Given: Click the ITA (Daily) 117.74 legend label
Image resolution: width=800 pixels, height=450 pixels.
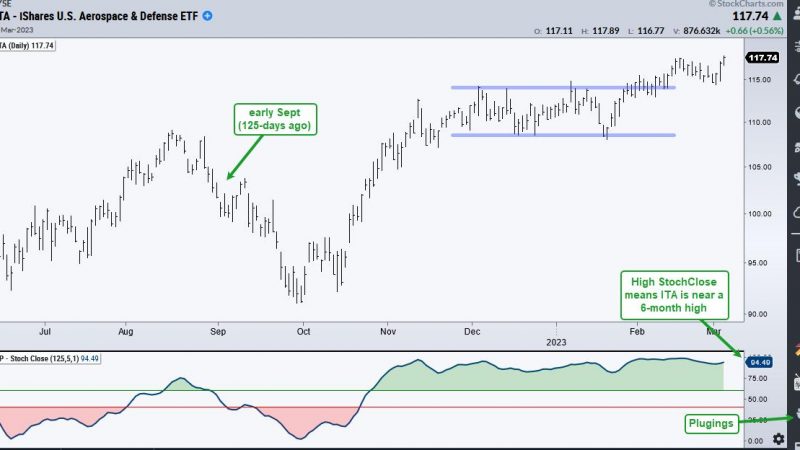Looking at the screenshot, I should 27,46.
